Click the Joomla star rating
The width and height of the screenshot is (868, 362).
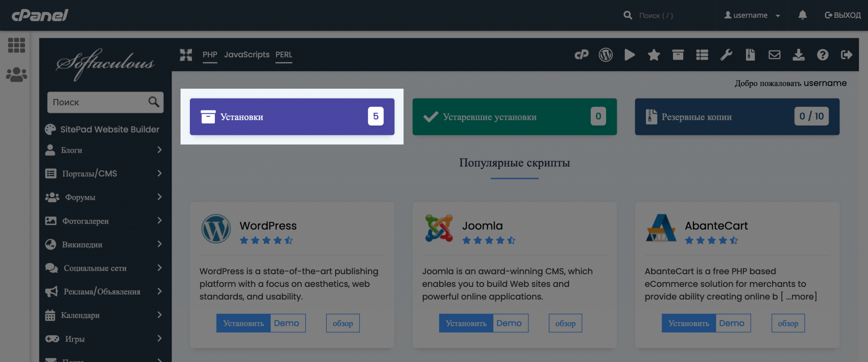tap(489, 241)
